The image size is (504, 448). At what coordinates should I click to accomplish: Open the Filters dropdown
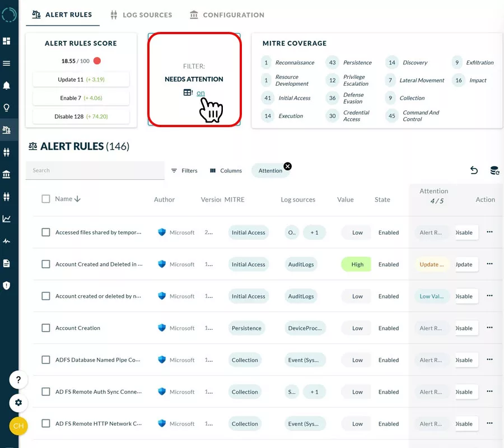pos(184,171)
